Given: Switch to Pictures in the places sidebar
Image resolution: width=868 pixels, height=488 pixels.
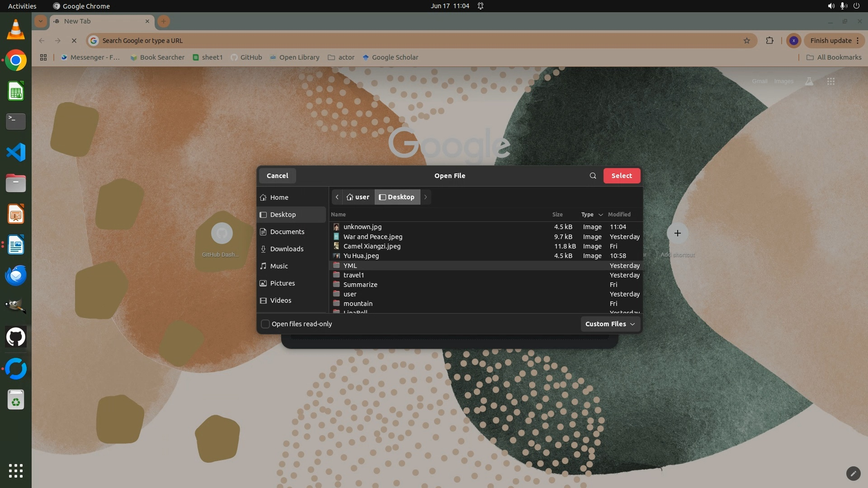Looking at the screenshot, I should [x=282, y=283].
